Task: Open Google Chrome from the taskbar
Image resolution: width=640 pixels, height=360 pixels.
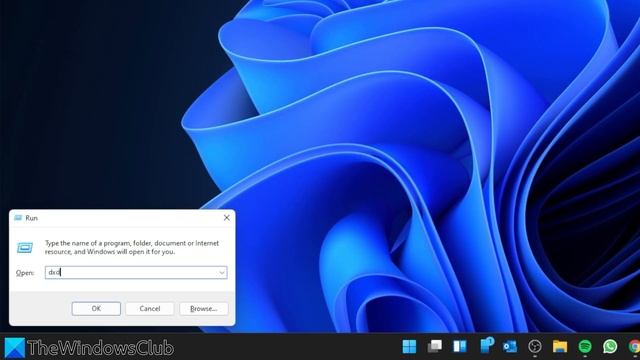Action: click(x=634, y=347)
